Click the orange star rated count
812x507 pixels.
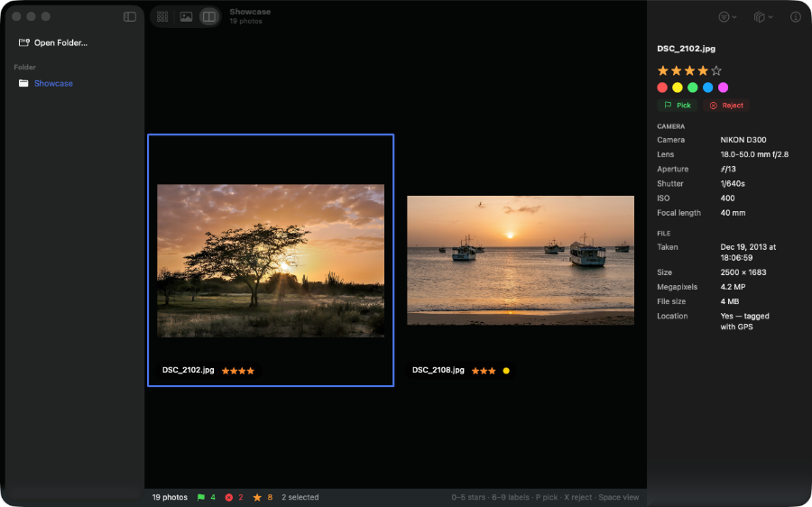[263, 497]
